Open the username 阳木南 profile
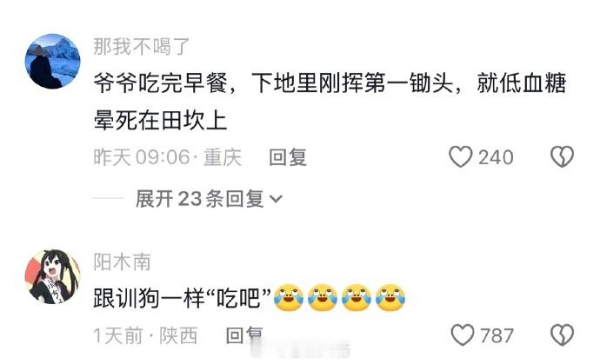Screen dimensions: 600x364 (x=122, y=262)
